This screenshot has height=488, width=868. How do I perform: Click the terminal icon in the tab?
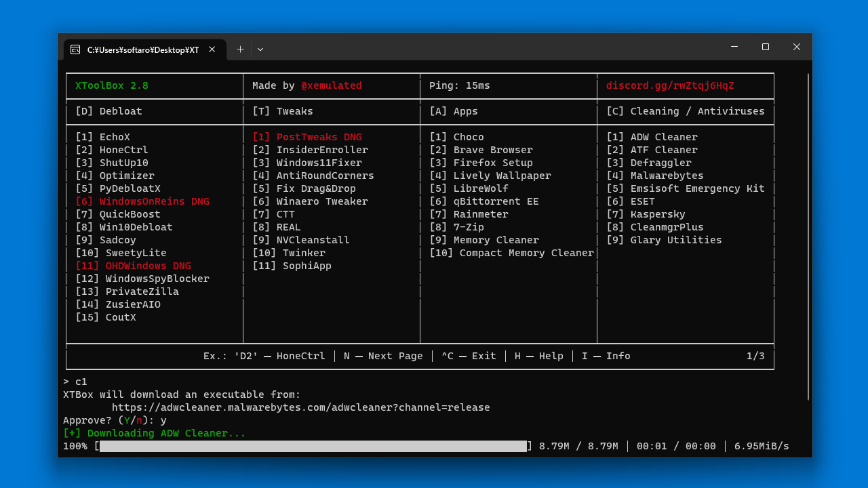tap(75, 49)
